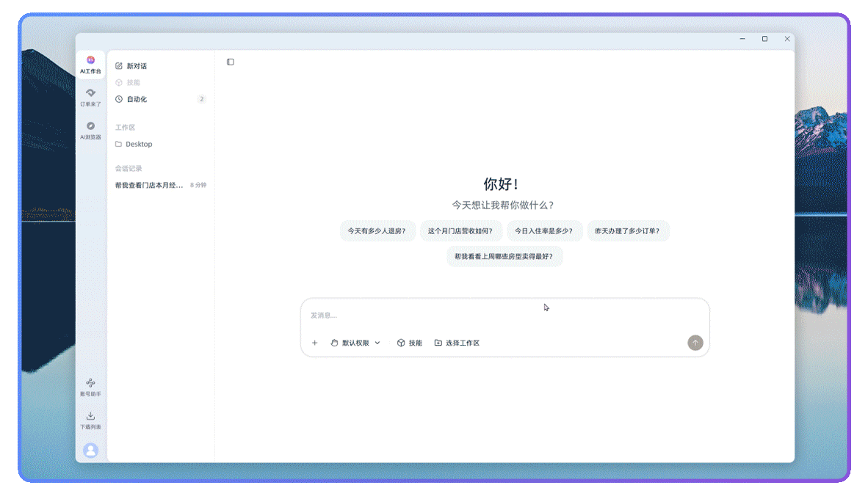868x499 pixels.
Task: Open the AI工作台 sidebar icon
Action: tap(90, 64)
